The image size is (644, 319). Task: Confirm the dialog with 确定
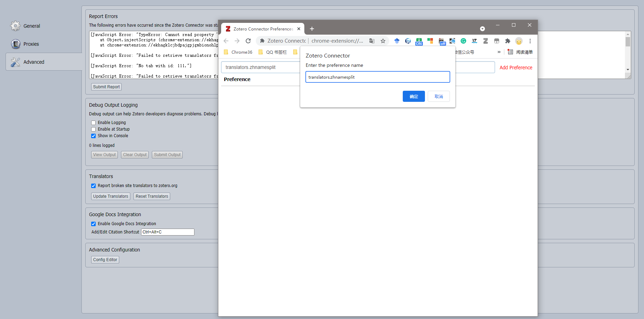pos(414,96)
